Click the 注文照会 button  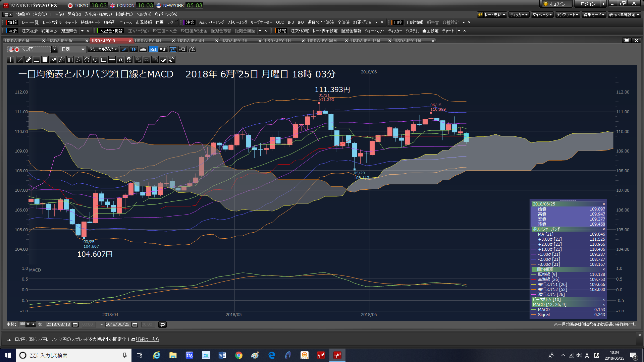[30, 31]
